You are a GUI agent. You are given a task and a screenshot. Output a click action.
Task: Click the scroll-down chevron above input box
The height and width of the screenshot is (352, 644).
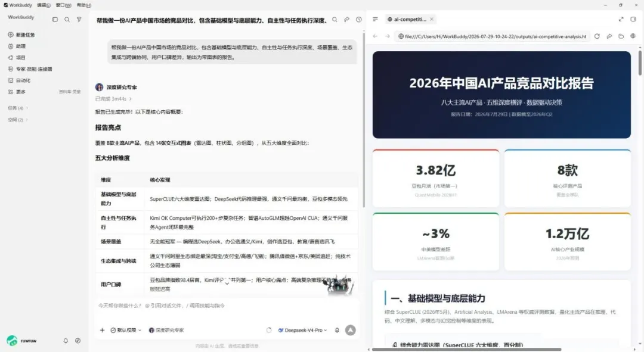click(227, 284)
